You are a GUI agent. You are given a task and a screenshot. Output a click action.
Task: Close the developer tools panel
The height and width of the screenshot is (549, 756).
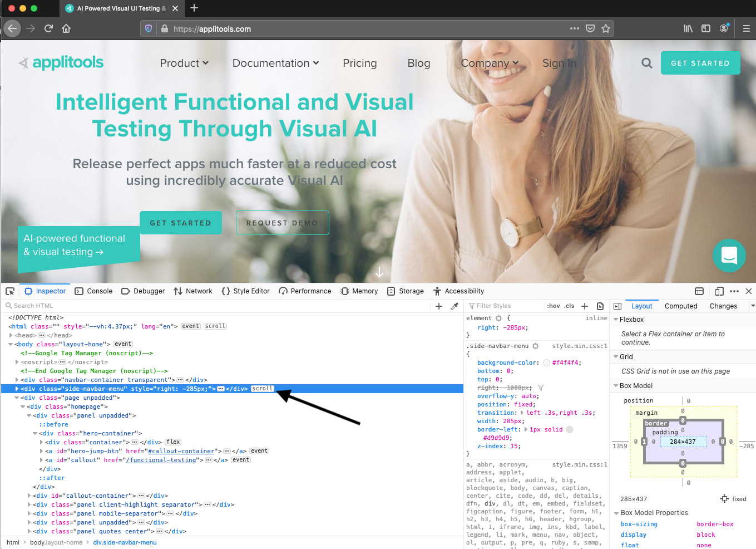point(749,291)
